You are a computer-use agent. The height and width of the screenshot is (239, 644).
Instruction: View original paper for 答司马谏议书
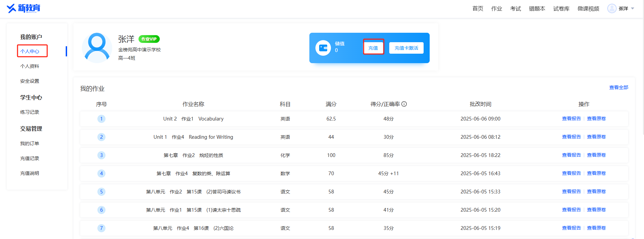[596, 191]
